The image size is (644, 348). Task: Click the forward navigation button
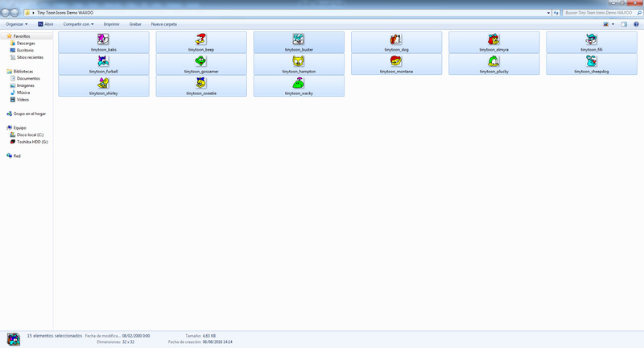pos(14,13)
